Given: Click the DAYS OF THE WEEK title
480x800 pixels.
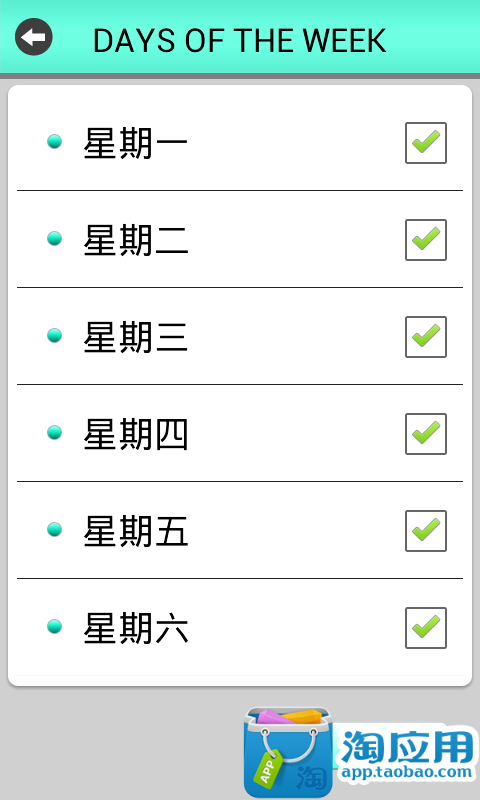Looking at the screenshot, I should pyautogui.click(x=240, y=41).
